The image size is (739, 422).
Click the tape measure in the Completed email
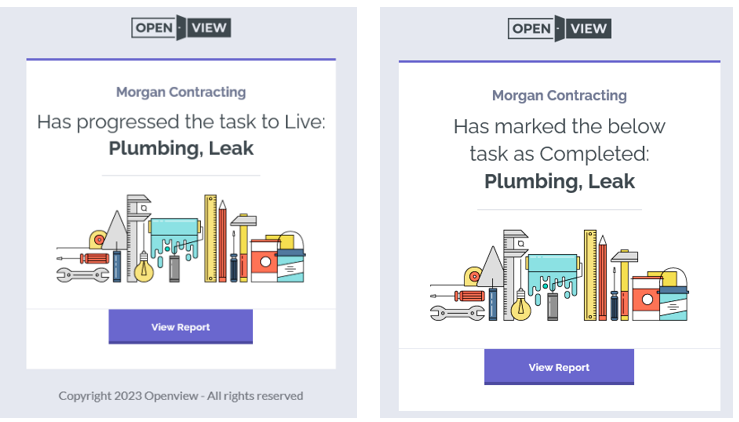pyautogui.click(x=474, y=275)
